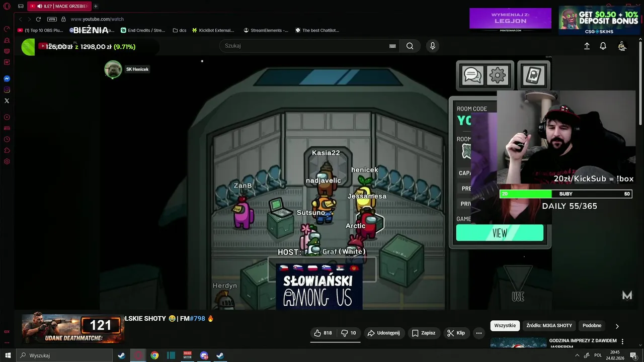Select the Podobne filter chip
The height and width of the screenshot is (362, 644).
coord(592,325)
